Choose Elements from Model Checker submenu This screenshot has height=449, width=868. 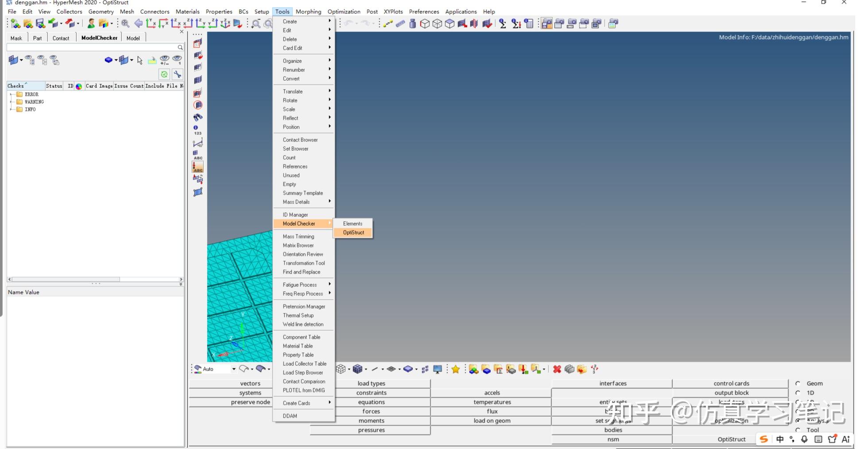353,224
